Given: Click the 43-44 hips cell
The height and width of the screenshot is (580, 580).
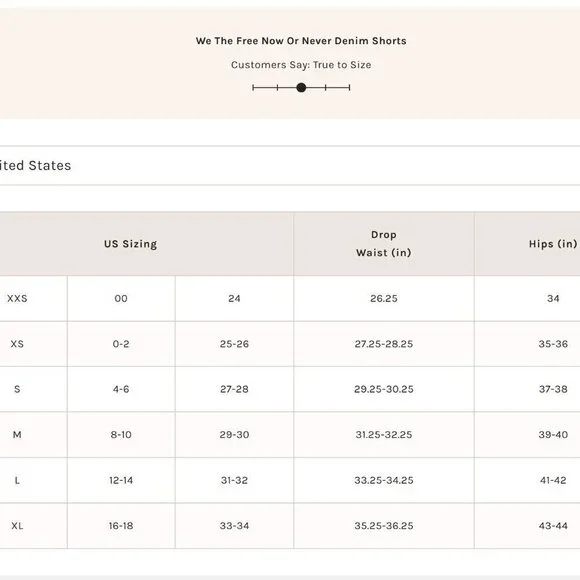Looking at the screenshot, I should click(553, 526).
